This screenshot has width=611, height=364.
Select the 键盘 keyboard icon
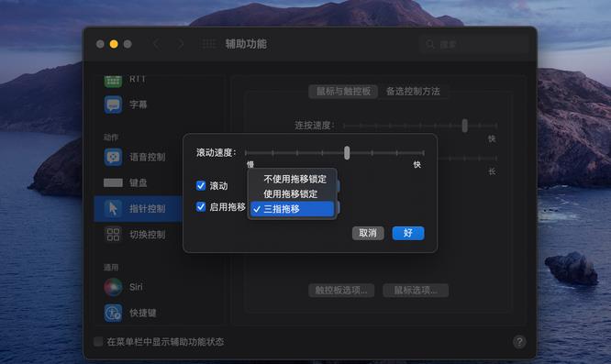[x=113, y=182]
